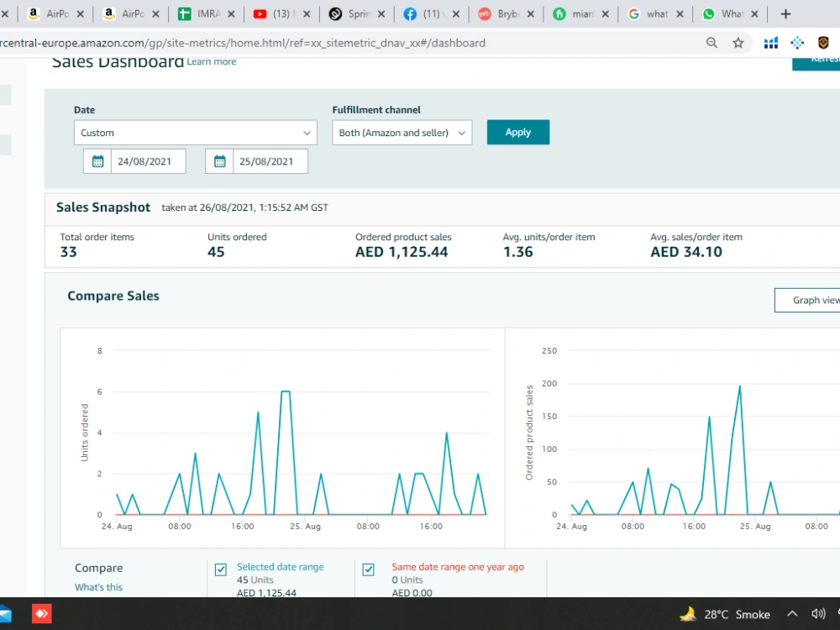Open the red app icon in taskbar
The width and height of the screenshot is (840, 630).
coord(42,613)
